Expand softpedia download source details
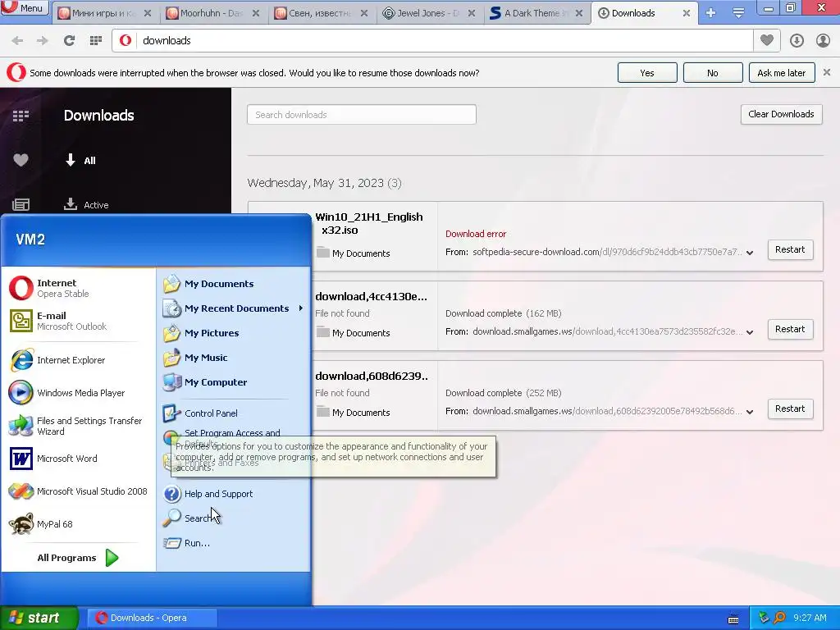840x630 pixels. click(x=750, y=253)
